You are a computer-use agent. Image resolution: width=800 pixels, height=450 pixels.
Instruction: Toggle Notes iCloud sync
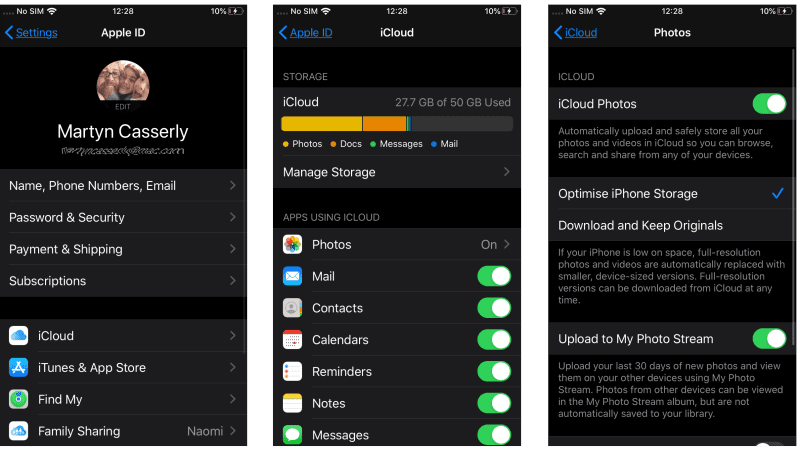[x=494, y=403]
